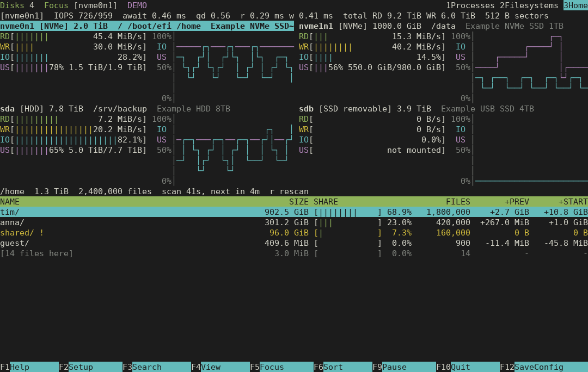Pause updates with F9 Pause
Image resolution: width=588 pixels, height=372 pixels.
[x=404, y=367]
